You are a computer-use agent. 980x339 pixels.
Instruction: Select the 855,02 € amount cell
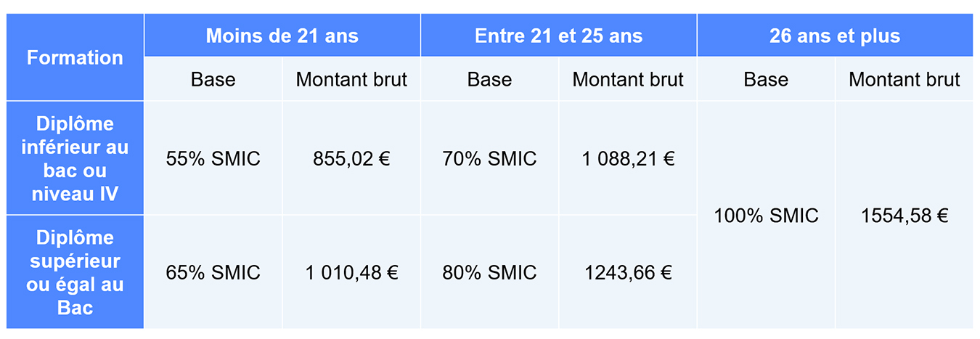351,158
